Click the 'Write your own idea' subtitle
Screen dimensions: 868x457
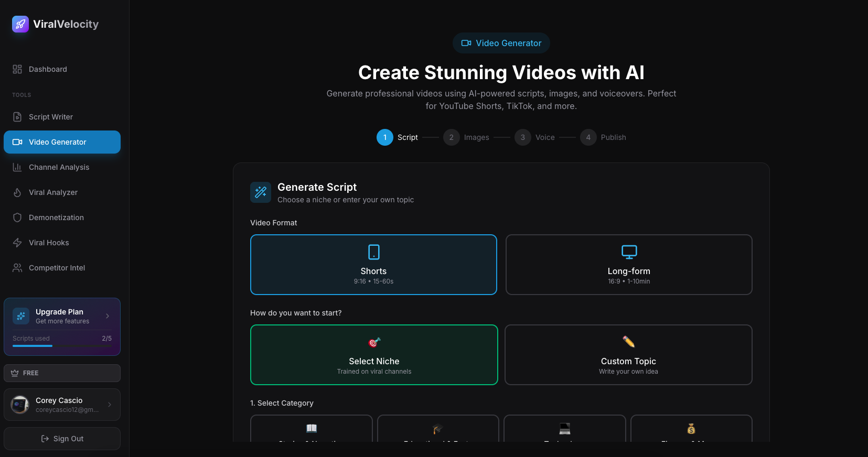[628, 372]
